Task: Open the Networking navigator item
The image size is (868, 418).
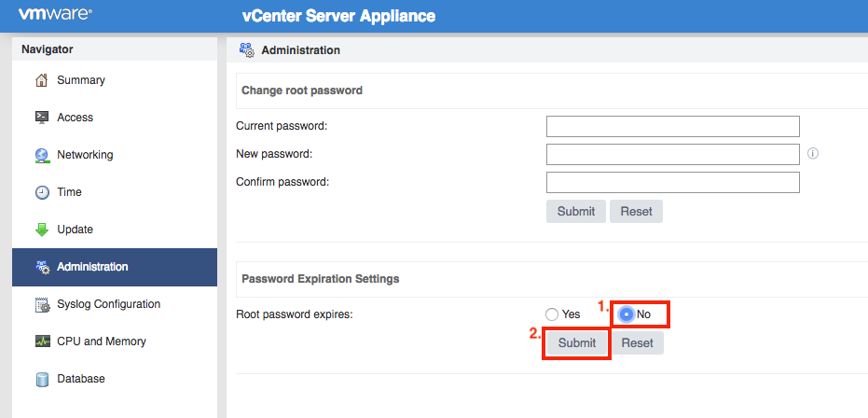Action: [115, 155]
